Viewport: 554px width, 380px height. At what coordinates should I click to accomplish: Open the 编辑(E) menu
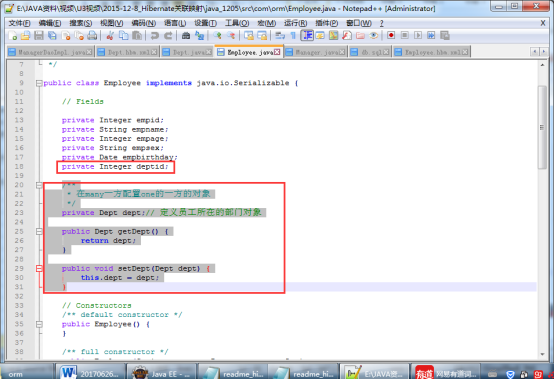(50, 23)
